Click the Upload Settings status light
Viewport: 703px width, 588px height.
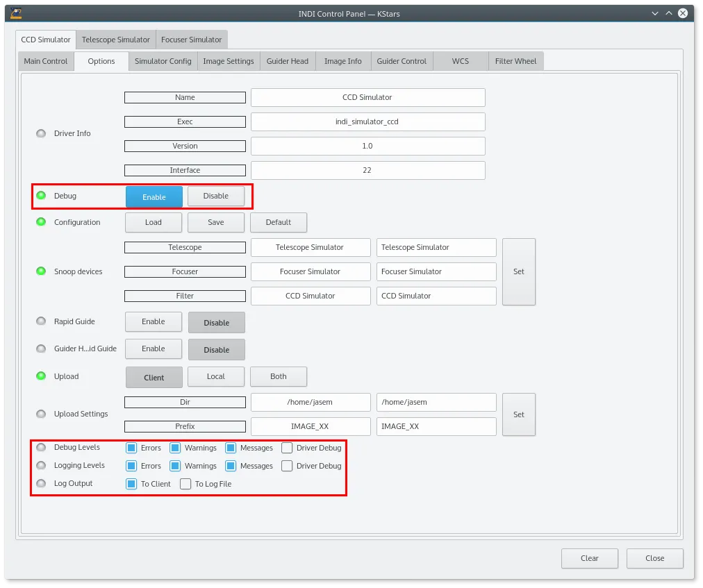(41, 414)
